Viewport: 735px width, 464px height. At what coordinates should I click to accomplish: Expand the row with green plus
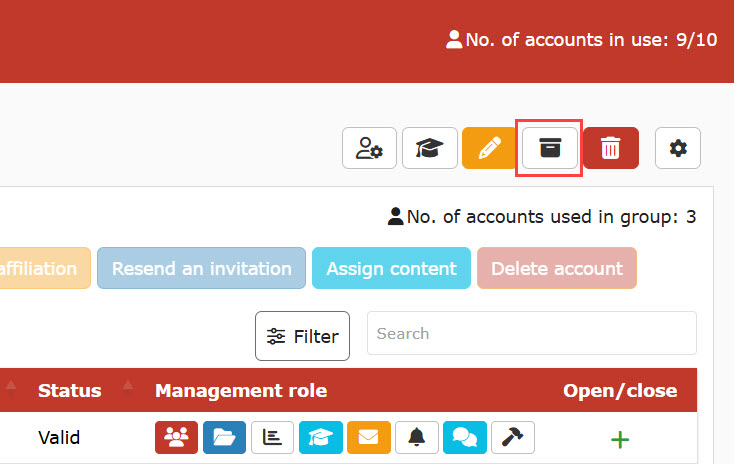[620, 439]
